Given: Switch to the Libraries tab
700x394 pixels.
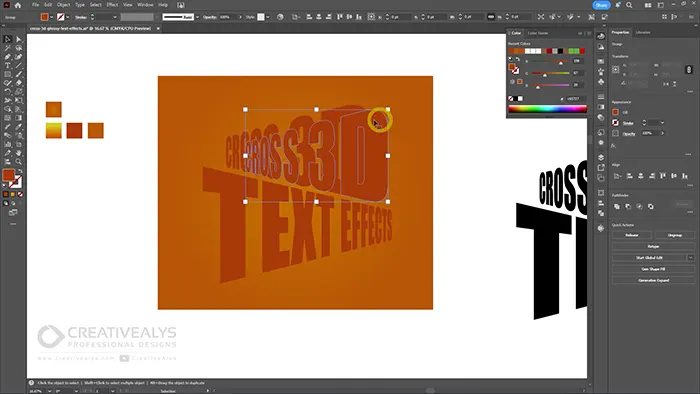Looking at the screenshot, I should pyautogui.click(x=643, y=33).
